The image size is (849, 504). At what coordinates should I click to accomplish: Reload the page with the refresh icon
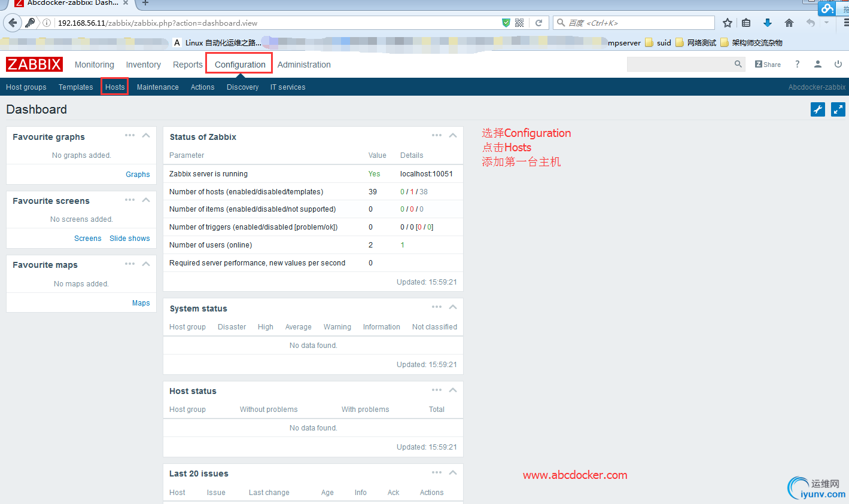[x=538, y=23]
